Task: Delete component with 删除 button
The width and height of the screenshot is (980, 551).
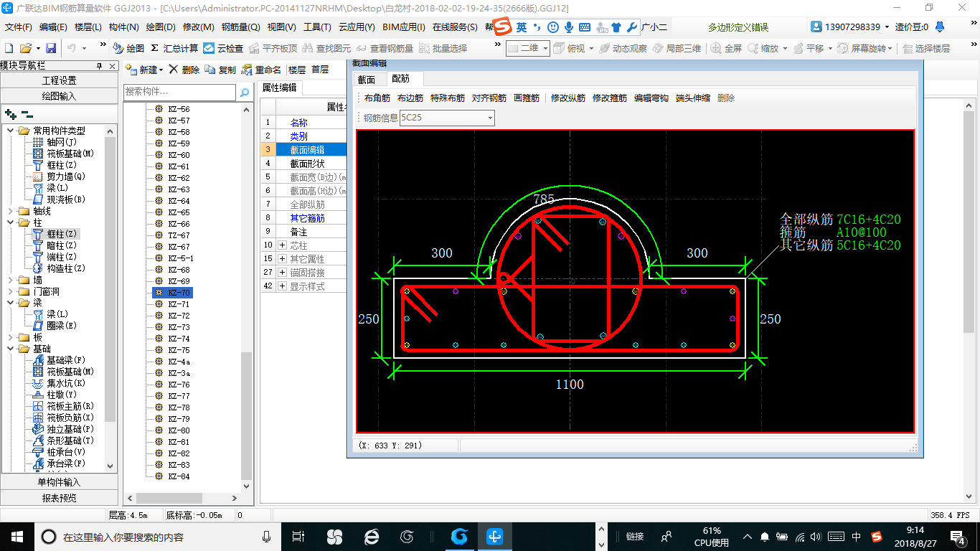Action: (x=184, y=70)
